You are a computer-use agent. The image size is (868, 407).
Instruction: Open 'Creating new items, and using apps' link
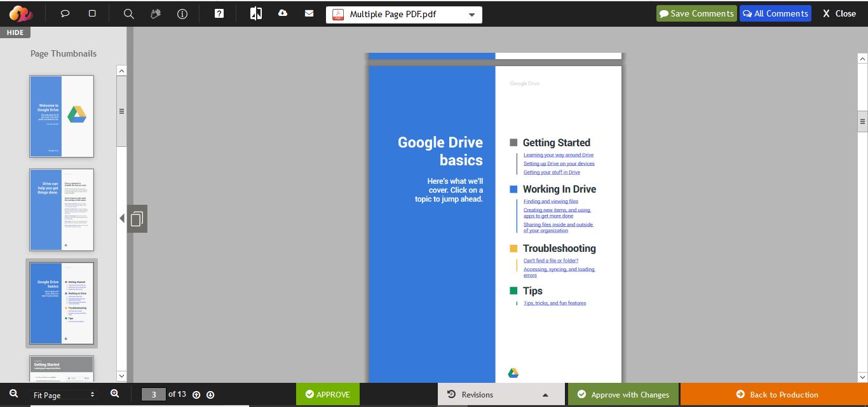[557, 213]
